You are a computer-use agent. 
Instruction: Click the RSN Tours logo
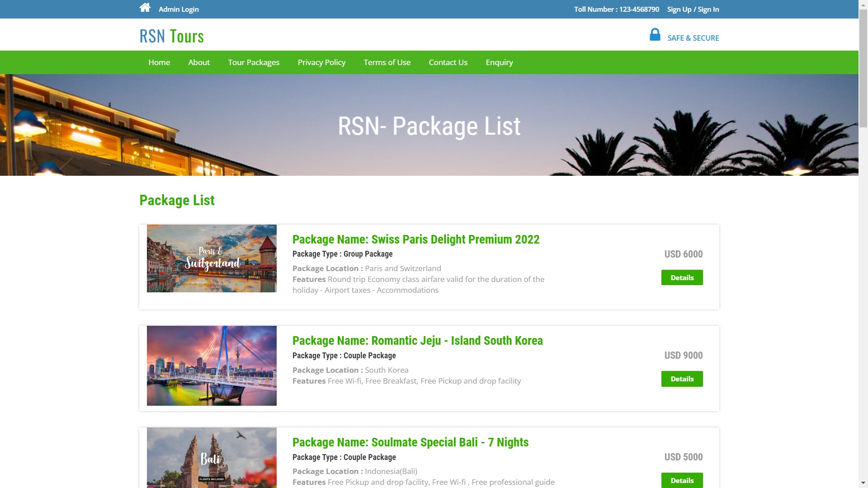click(171, 36)
